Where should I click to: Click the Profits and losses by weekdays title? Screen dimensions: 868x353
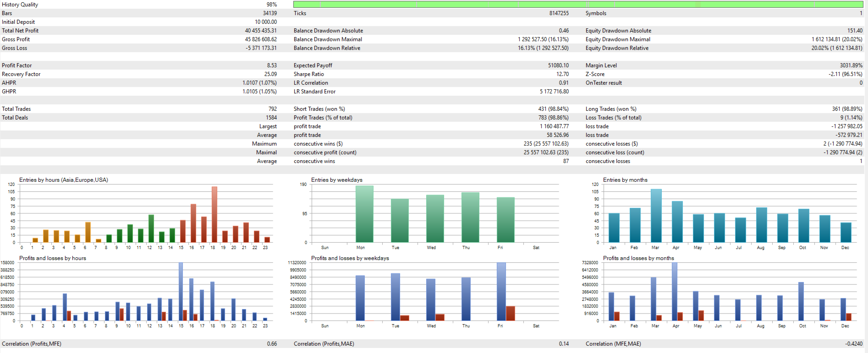tap(350, 258)
